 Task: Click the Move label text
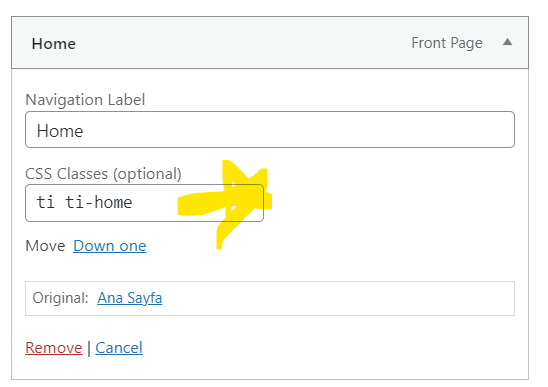pyautogui.click(x=45, y=246)
